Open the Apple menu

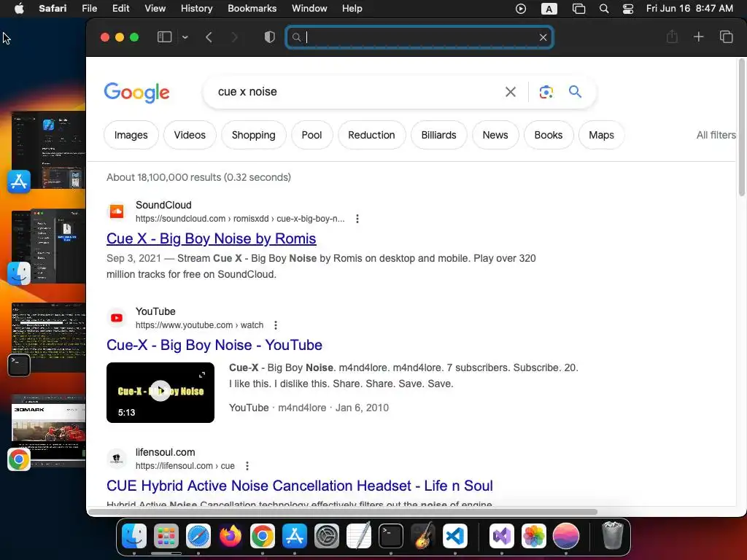pyautogui.click(x=19, y=9)
